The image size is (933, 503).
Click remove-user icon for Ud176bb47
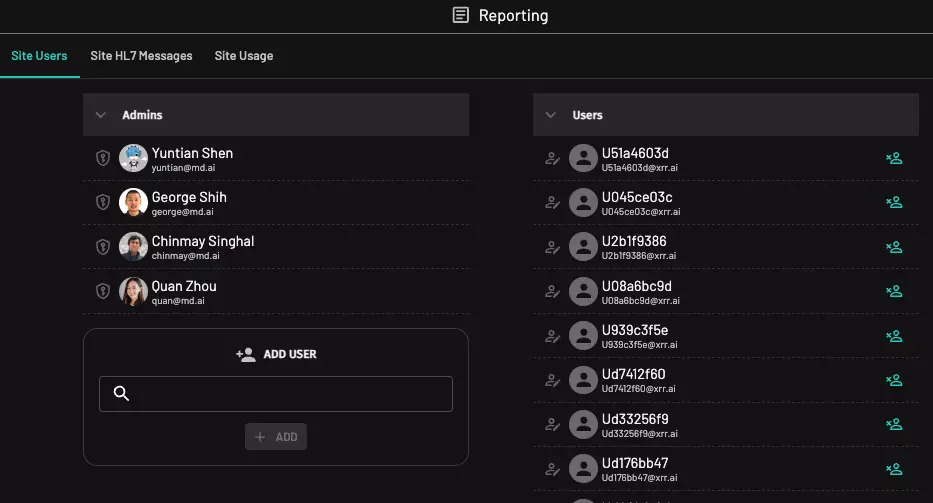pyautogui.click(x=894, y=469)
